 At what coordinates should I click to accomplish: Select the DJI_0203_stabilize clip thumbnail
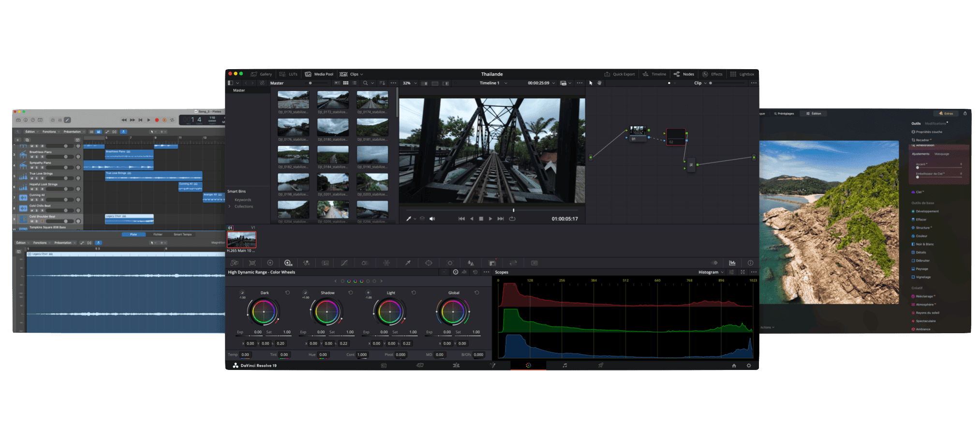click(x=372, y=182)
